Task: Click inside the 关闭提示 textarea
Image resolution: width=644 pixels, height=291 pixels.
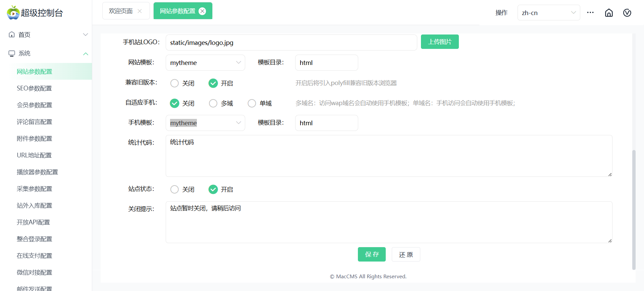Action: point(389,222)
